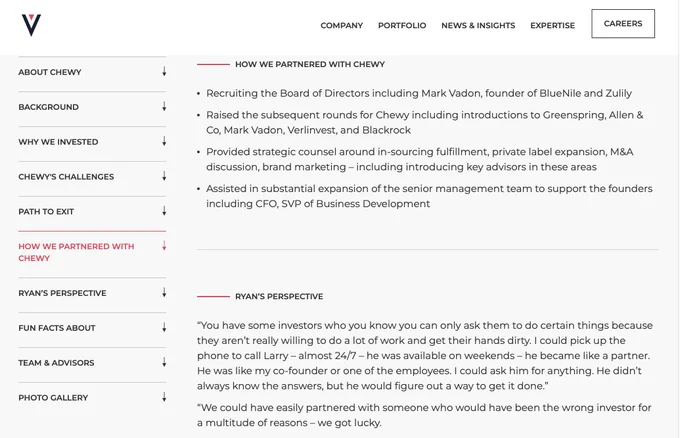
Task: Click the arrow beside About Chewy
Action: (x=164, y=72)
